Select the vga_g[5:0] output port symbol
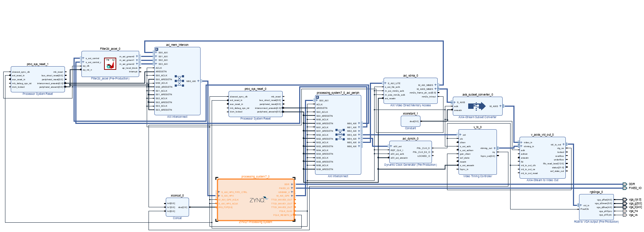The image size is (644, 232). [625, 203]
